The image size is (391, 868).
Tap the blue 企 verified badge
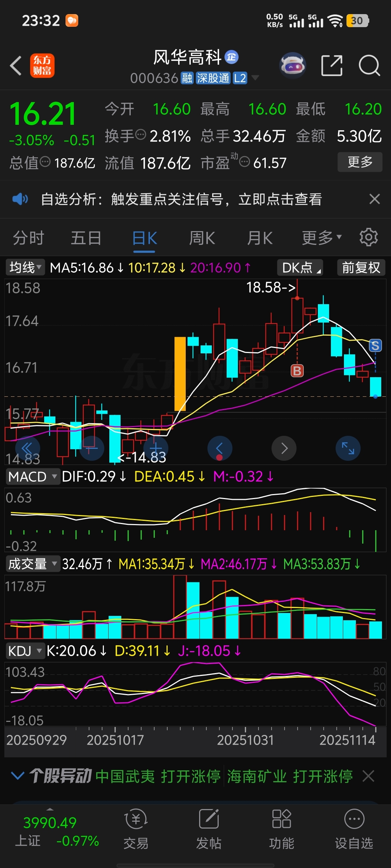click(x=231, y=57)
